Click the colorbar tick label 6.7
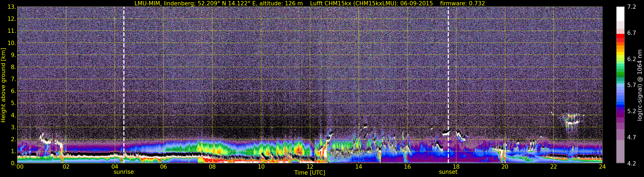Screen dimensions: 644x177 tap(632, 33)
